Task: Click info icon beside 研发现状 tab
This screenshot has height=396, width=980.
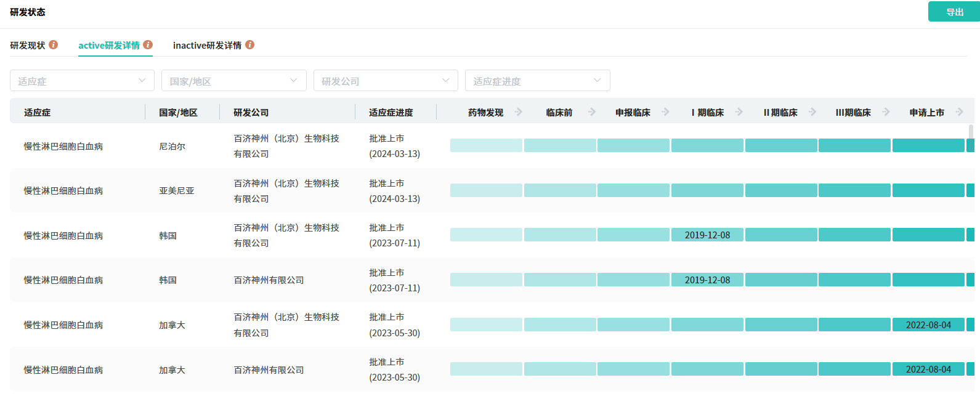Action: tap(54, 45)
